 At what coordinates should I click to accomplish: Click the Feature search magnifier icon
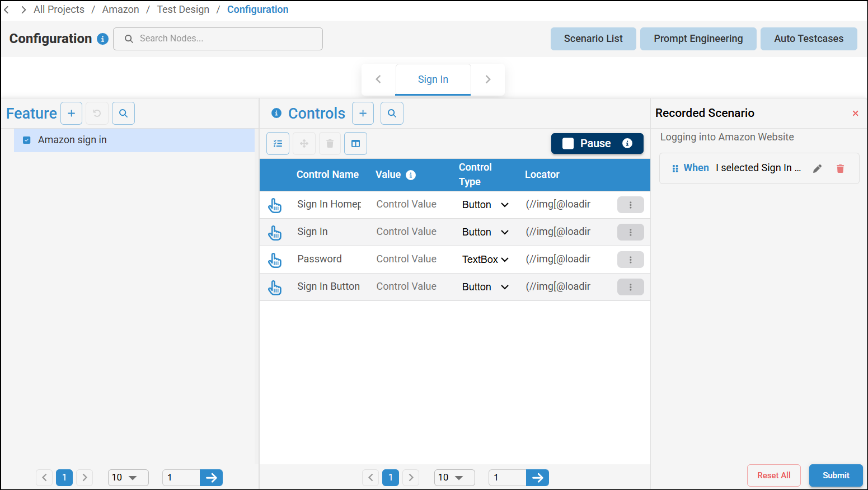click(123, 114)
